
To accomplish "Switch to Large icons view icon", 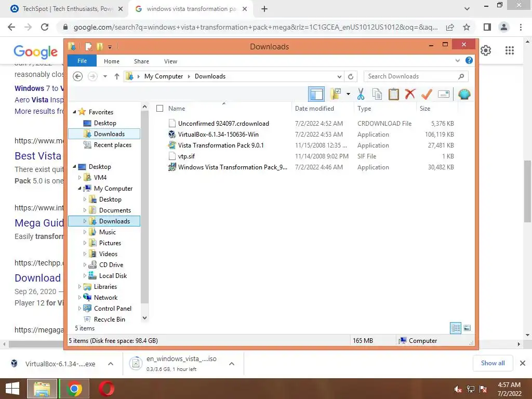I will [x=467, y=328].
